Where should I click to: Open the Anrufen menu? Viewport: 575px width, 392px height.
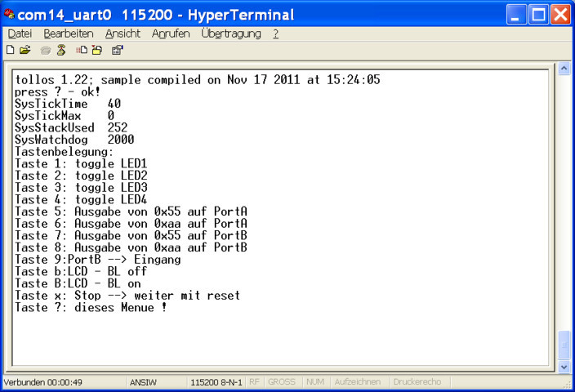pos(171,33)
